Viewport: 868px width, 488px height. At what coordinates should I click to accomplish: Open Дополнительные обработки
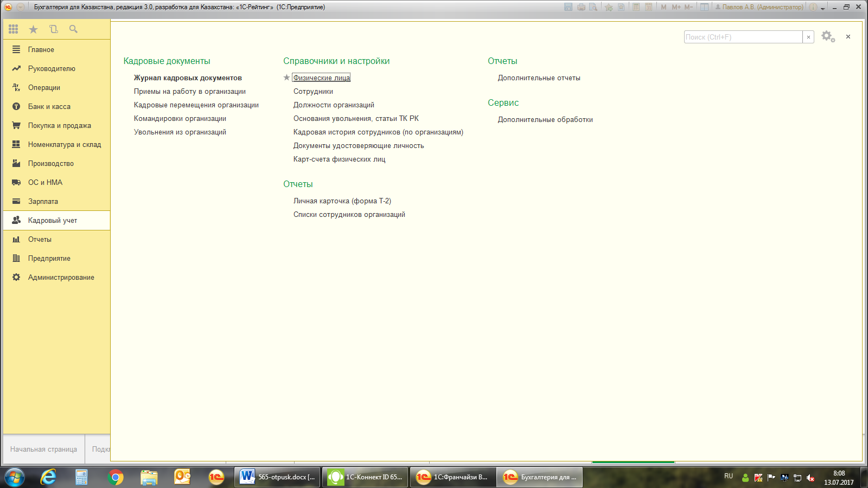pos(545,120)
